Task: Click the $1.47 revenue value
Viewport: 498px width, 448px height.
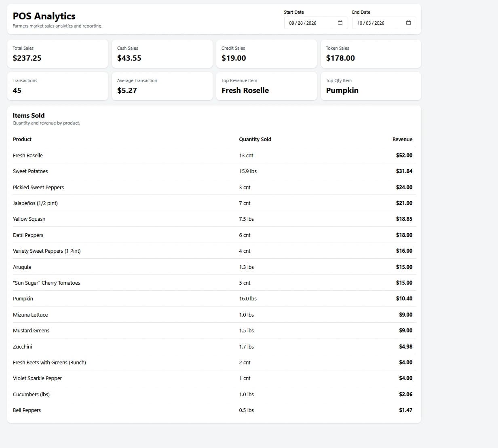Action: [406, 410]
